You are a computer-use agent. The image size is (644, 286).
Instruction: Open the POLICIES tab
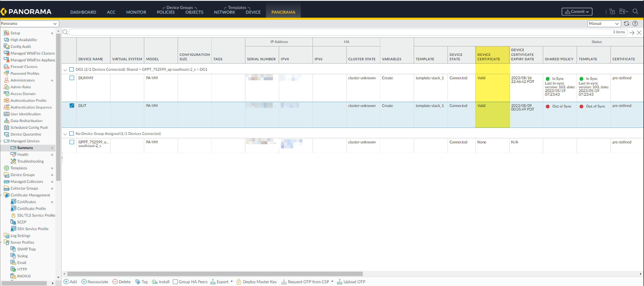click(x=166, y=12)
